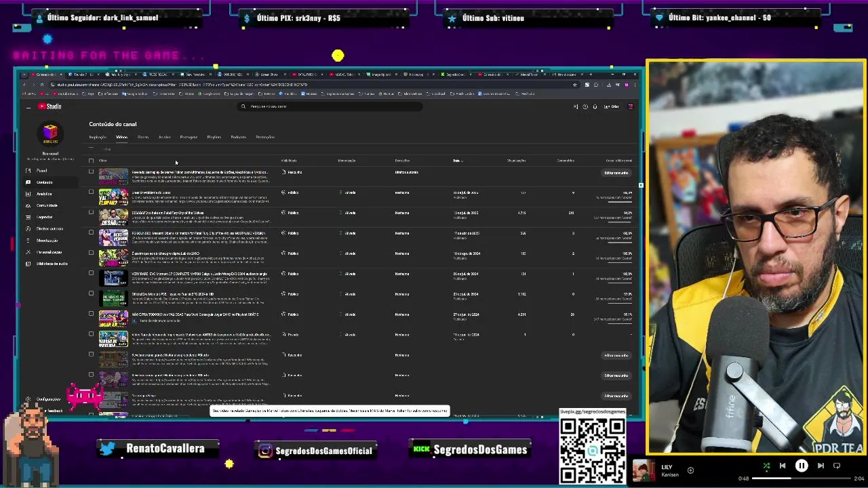Open the DESABAFO video thumbnail
This screenshot has height=488, width=868.
[x=113, y=217]
